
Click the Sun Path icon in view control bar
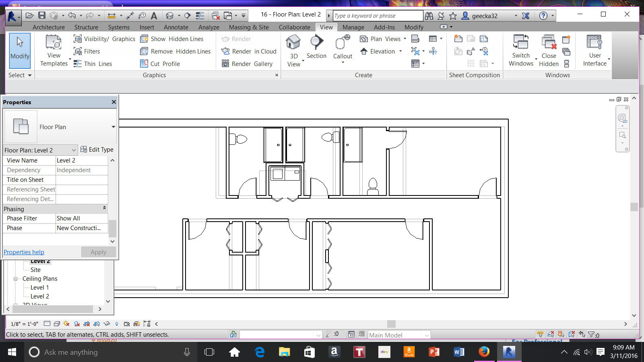click(66, 324)
